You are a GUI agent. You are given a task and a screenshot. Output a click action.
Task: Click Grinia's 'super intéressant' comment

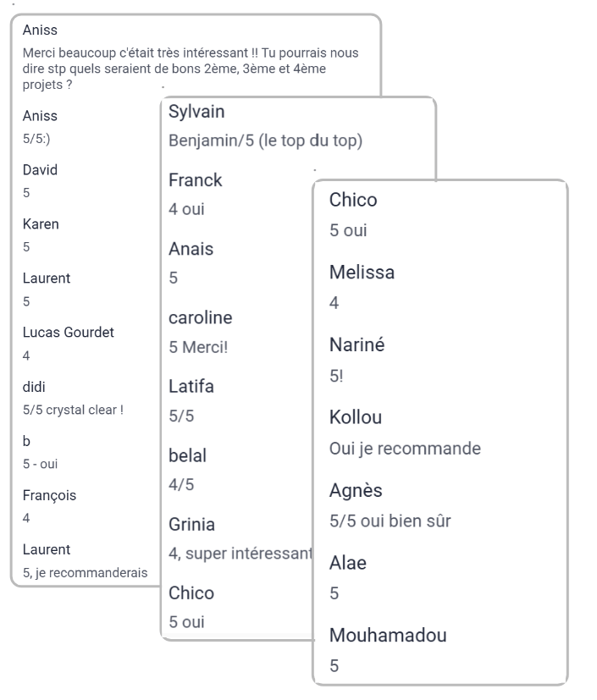(241, 554)
